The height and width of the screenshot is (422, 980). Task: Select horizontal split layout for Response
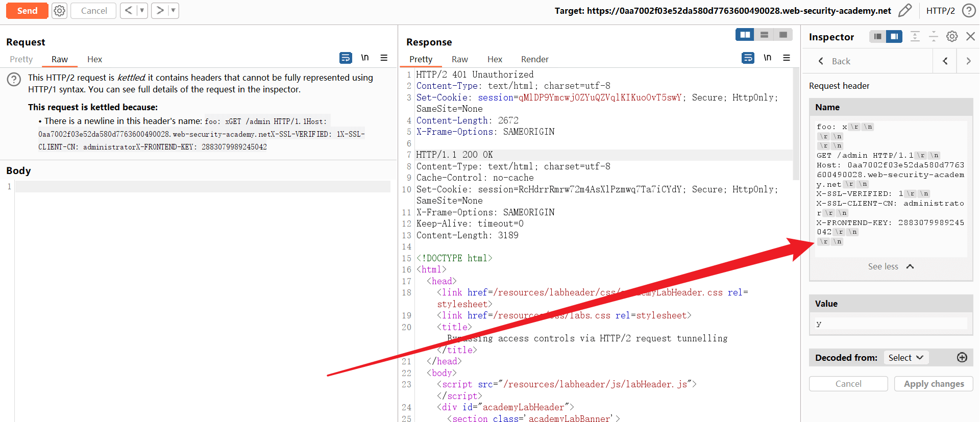click(x=764, y=35)
